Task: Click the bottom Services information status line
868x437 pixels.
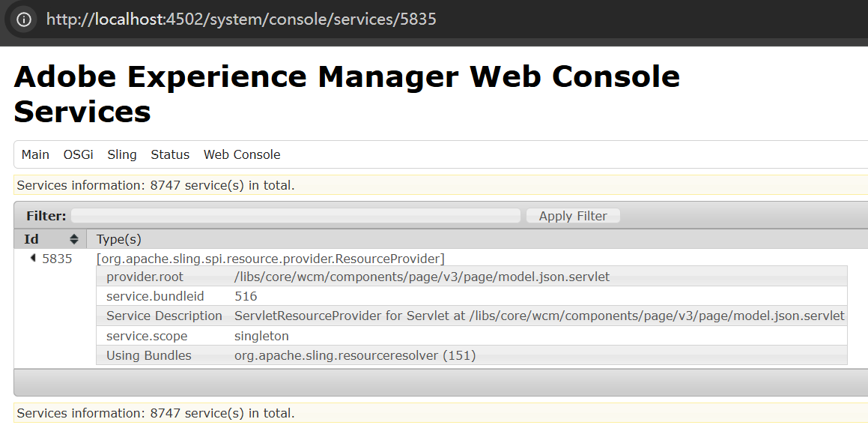Action: (156, 413)
